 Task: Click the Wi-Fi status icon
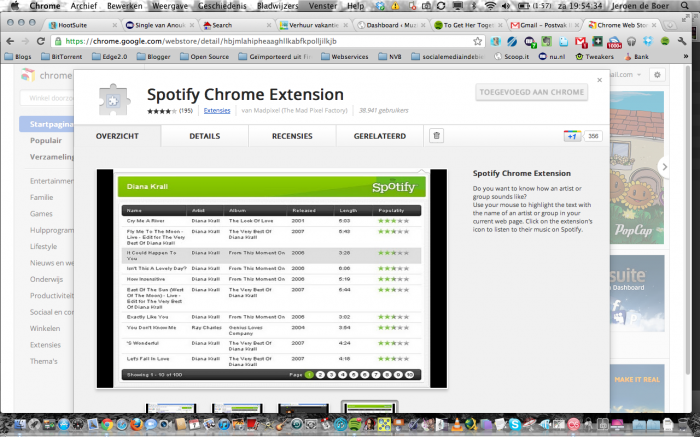pyautogui.click(x=491, y=6)
